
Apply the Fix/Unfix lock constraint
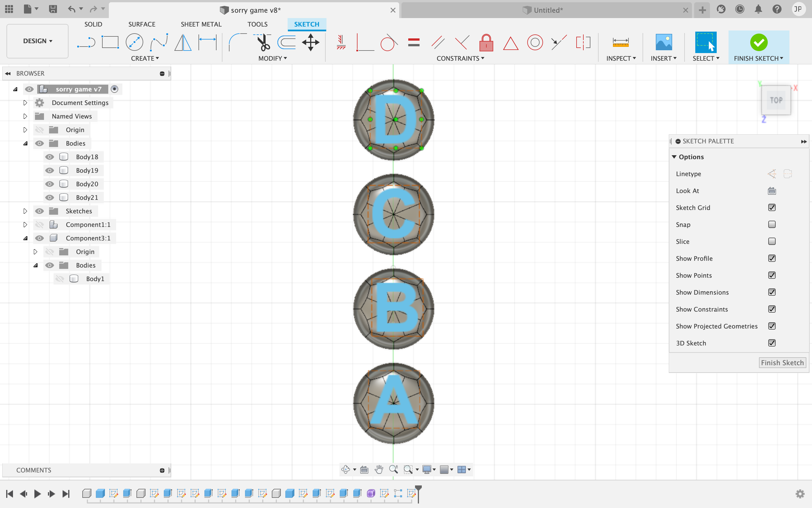pyautogui.click(x=486, y=43)
